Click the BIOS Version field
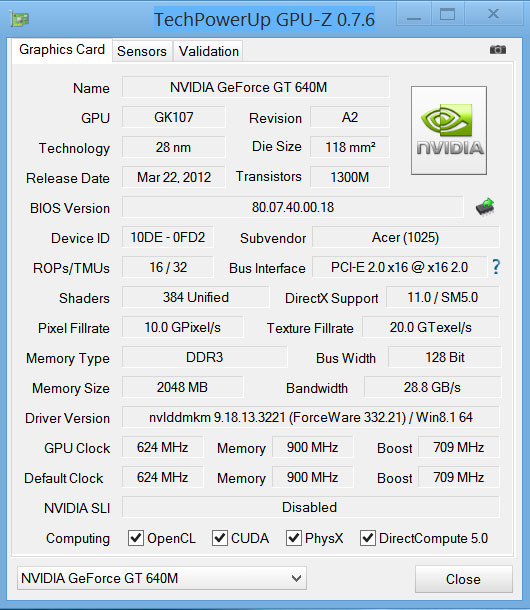Image resolution: width=530 pixels, height=610 pixels. (x=293, y=207)
